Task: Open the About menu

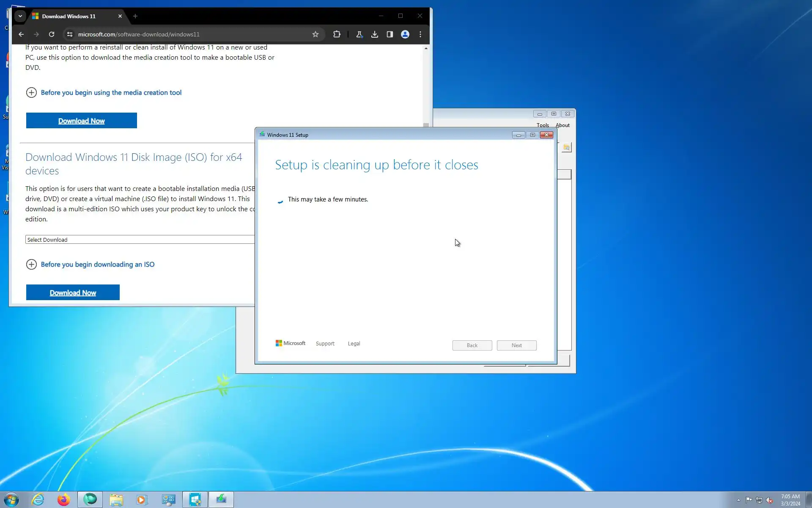Action: [x=562, y=125]
